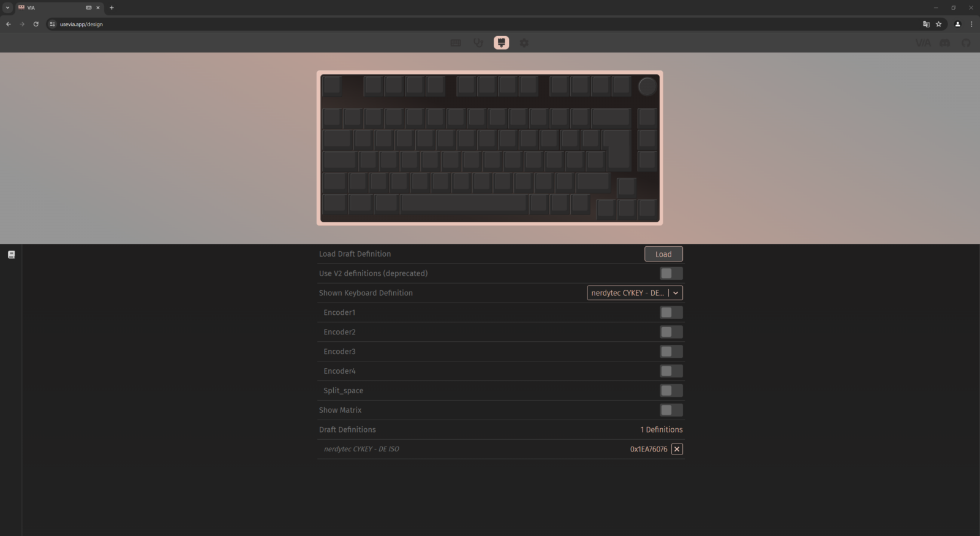Click the VIA logo in header
The image size is (980, 536).
(923, 43)
